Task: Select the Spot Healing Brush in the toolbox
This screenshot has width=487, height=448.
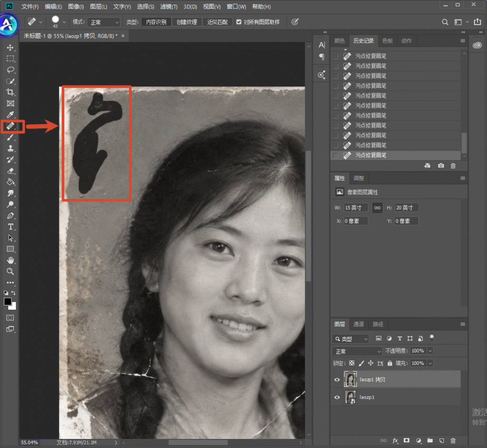Action: pos(10,126)
